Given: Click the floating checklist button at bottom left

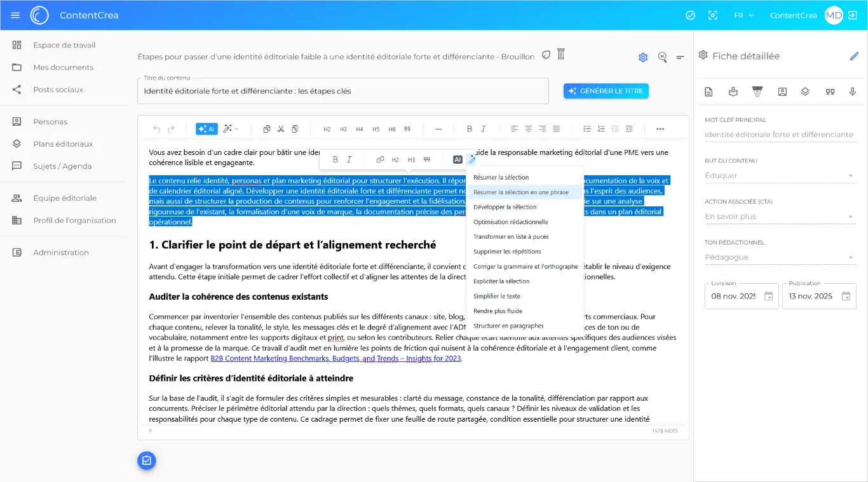Looking at the screenshot, I should click(147, 460).
